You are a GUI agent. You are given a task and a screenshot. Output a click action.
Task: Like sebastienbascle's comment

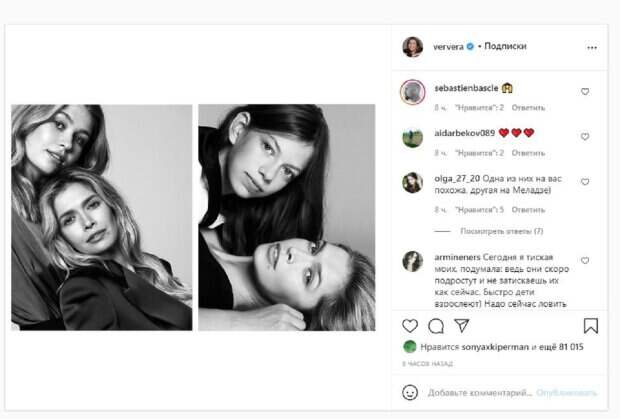pyautogui.click(x=585, y=91)
